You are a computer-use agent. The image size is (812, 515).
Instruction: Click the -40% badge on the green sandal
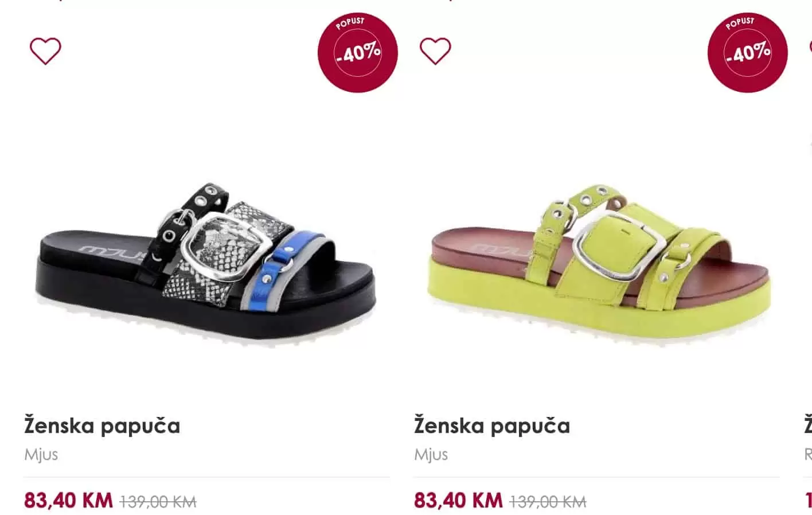[x=748, y=52]
